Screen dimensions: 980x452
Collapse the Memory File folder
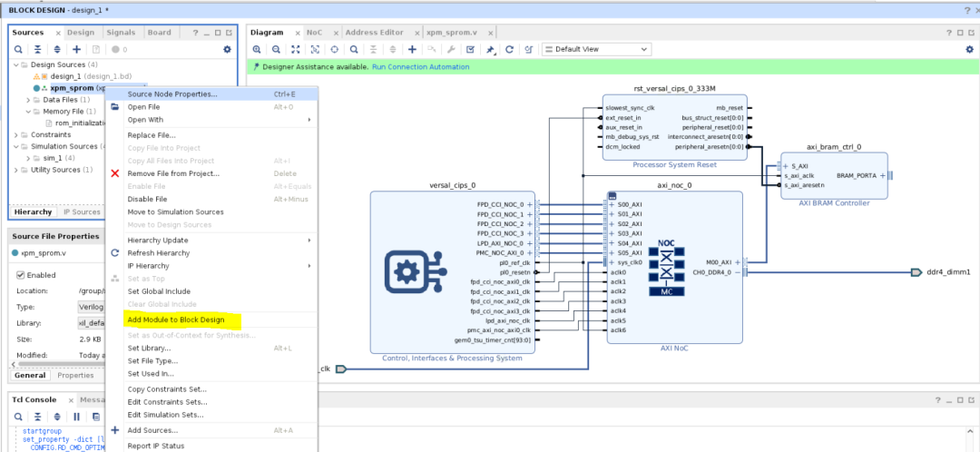pyautogui.click(x=28, y=112)
